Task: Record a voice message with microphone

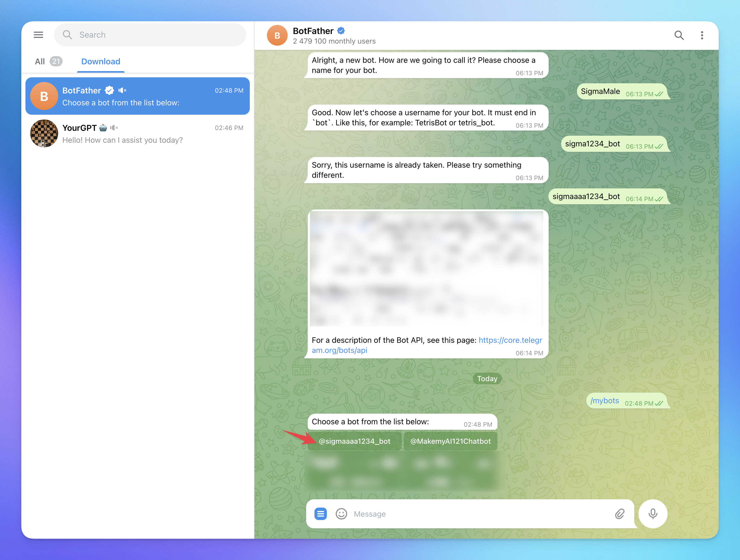Action: [653, 514]
